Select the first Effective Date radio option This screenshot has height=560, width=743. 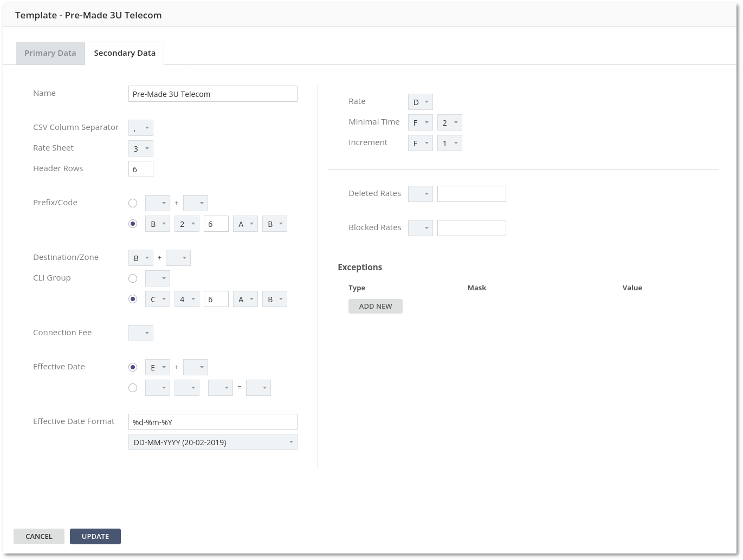pyautogui.click(x=133, y=367)
